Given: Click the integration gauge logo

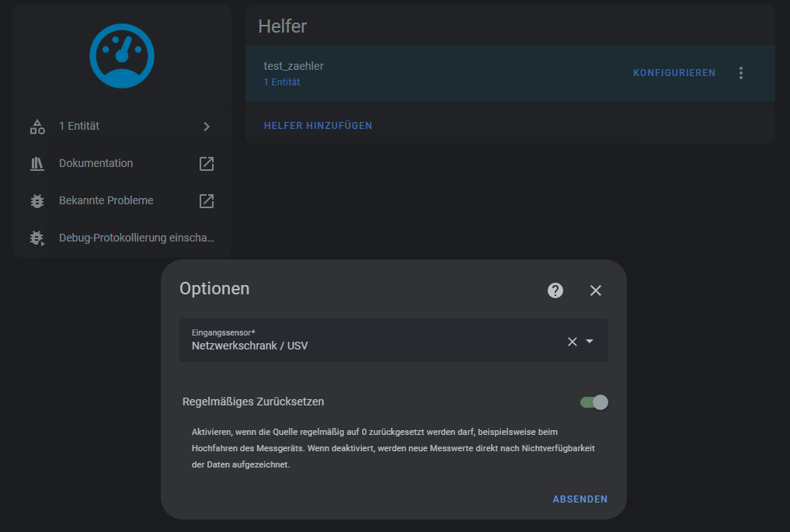Looking at the screenshot, I should [x=122, y=55].
